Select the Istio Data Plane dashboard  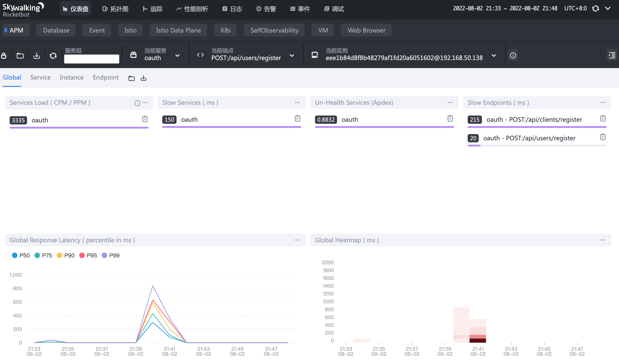click(x=178, y=30)
